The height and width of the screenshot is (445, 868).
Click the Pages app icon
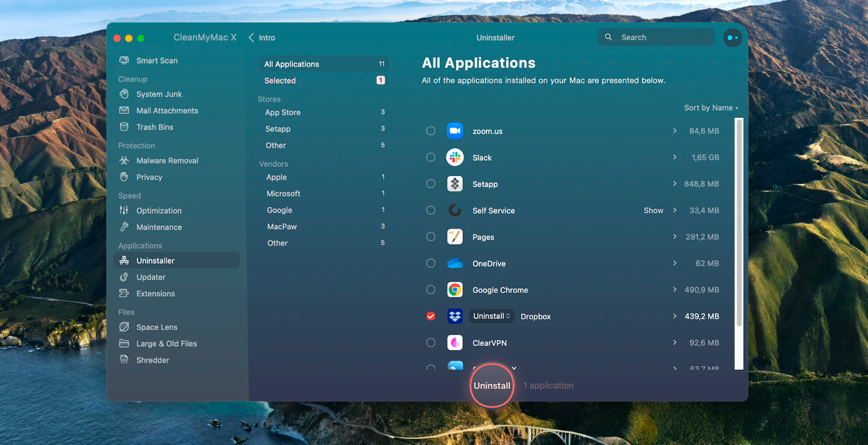455,236
